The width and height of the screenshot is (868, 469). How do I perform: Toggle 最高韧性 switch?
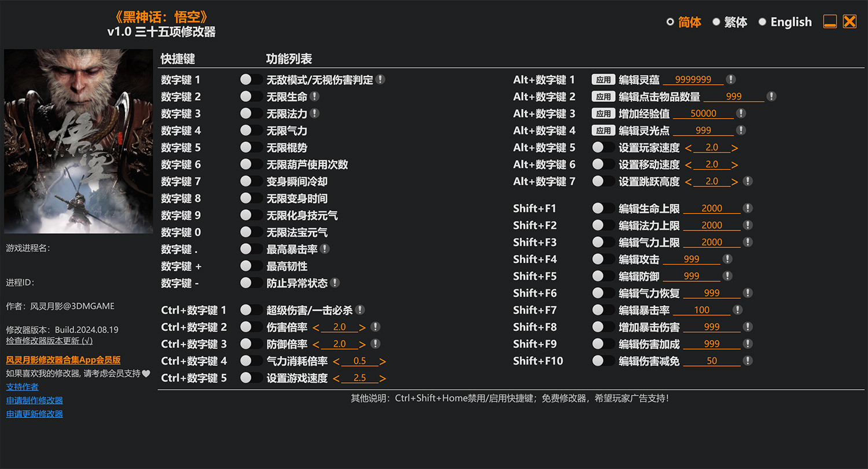pyautogui.click(x=251, y=266)
